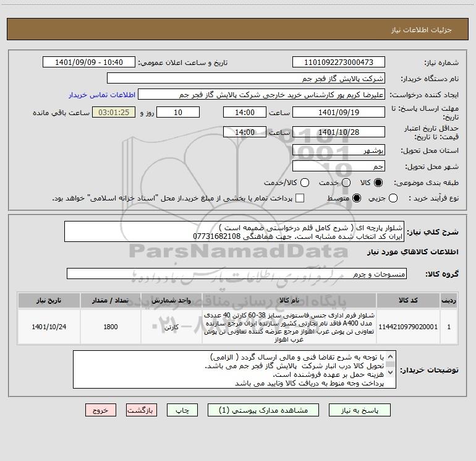Select the کالا radio button

[378, 183]
